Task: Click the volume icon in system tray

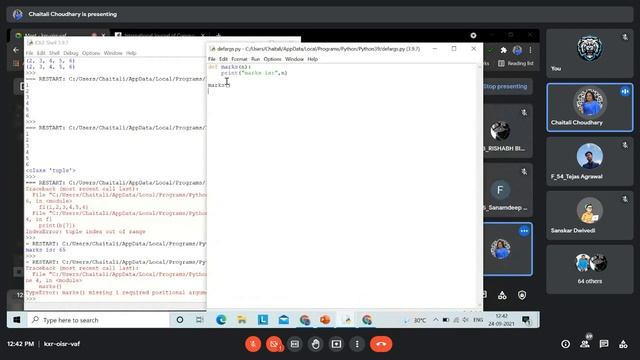Action: click(466, 320)
